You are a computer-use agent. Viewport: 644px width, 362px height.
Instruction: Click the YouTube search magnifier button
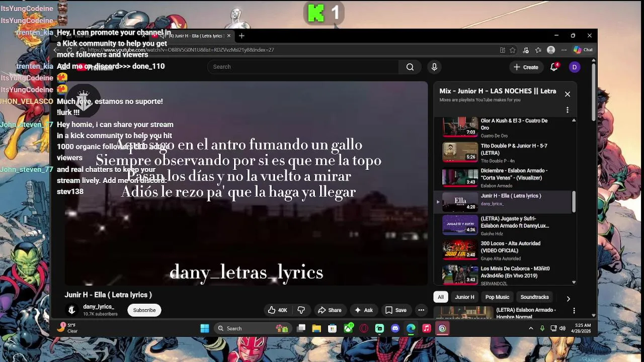pyautogui.click(x=410, y=67)
